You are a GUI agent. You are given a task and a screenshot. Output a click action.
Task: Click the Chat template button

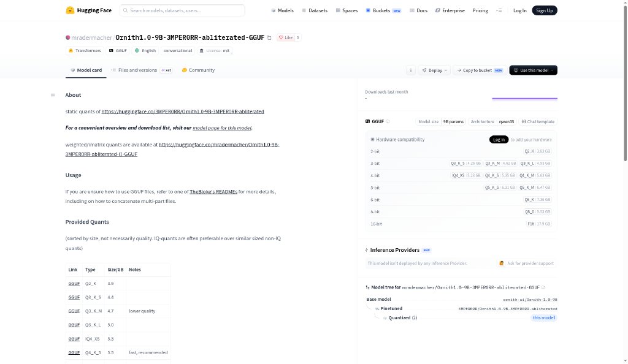537,121
